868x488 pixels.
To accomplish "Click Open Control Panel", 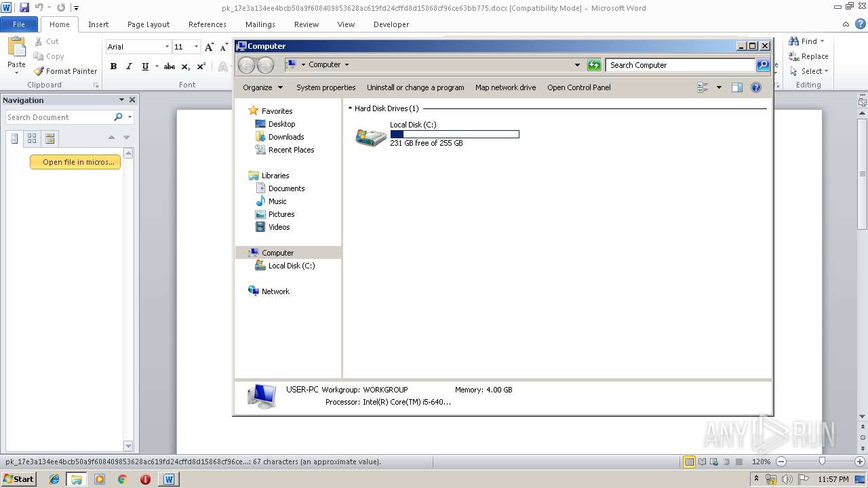I will pos(579,87).
